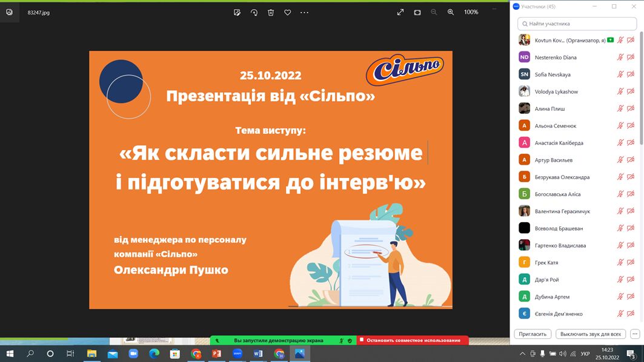Select participant Євгенія Дем'яненко
644x362 pixels.
click(577, 314)
